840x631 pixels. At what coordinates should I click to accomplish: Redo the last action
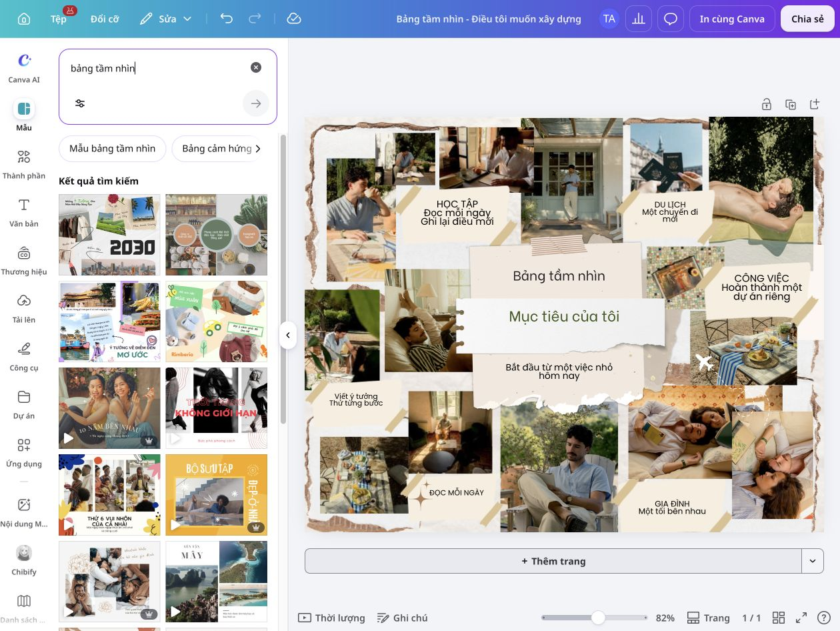tap(255, 19)
